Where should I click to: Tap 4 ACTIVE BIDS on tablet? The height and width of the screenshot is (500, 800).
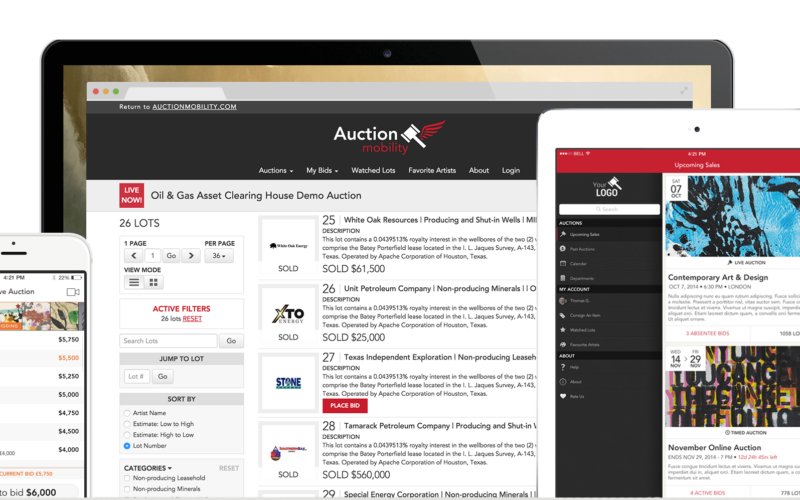pos(707,493)
